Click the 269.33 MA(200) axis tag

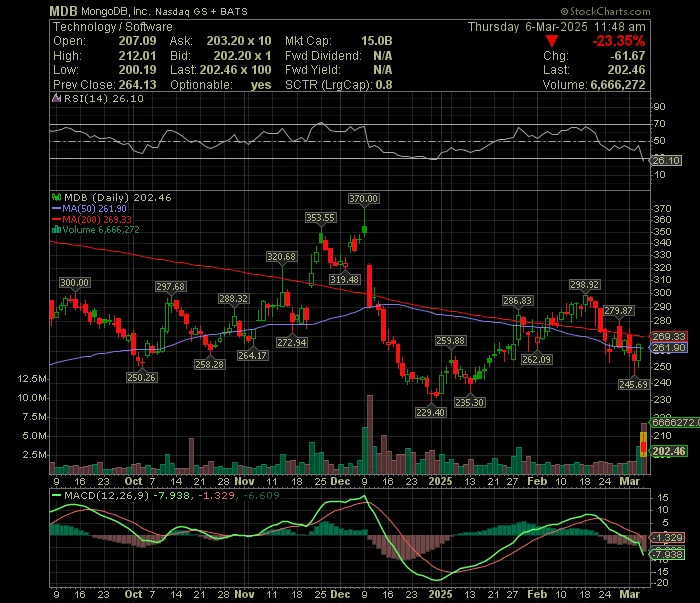coord(669,337)
